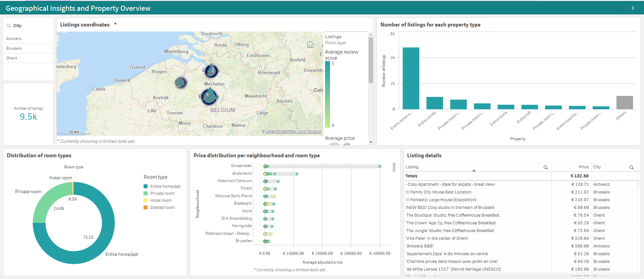Open the Listing column search icon
This screenshot has height=279, width=644.
click(x=545, y=167)
